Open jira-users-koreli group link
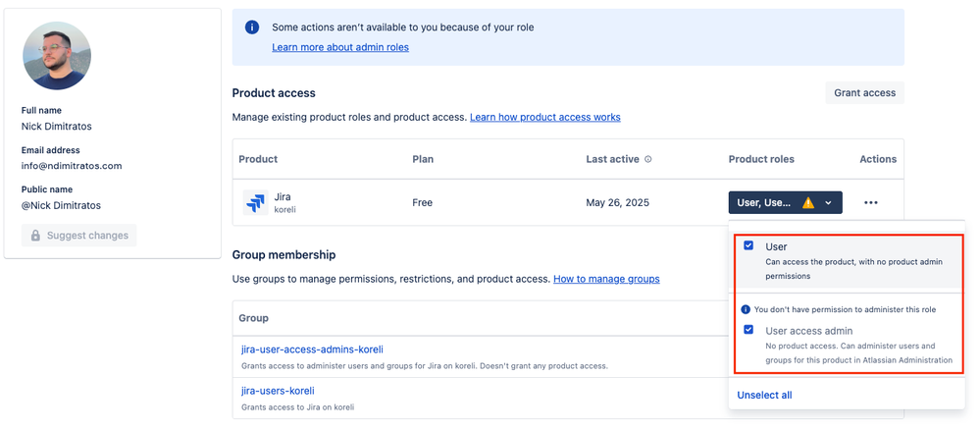 point(278,391)
